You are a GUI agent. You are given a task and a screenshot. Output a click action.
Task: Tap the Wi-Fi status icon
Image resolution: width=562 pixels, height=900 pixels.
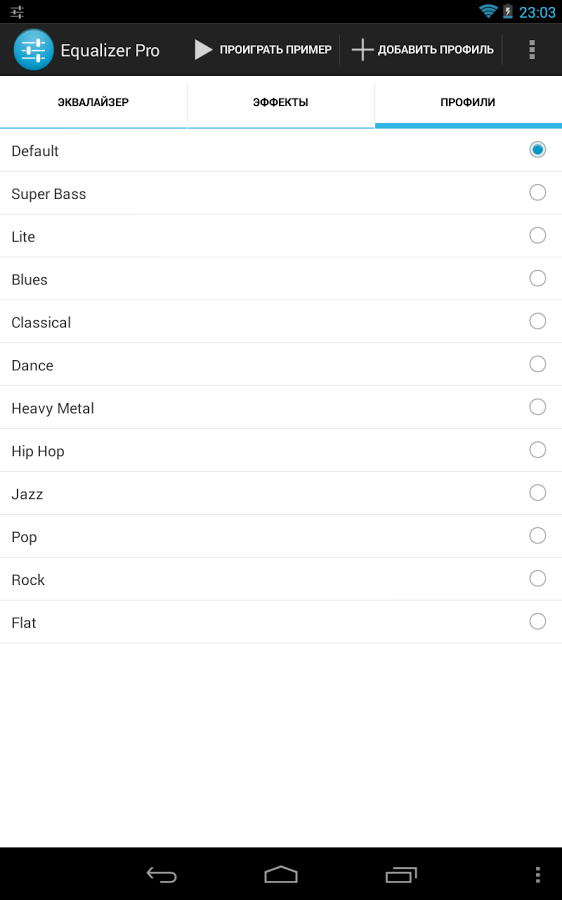[x=488, y=11]
